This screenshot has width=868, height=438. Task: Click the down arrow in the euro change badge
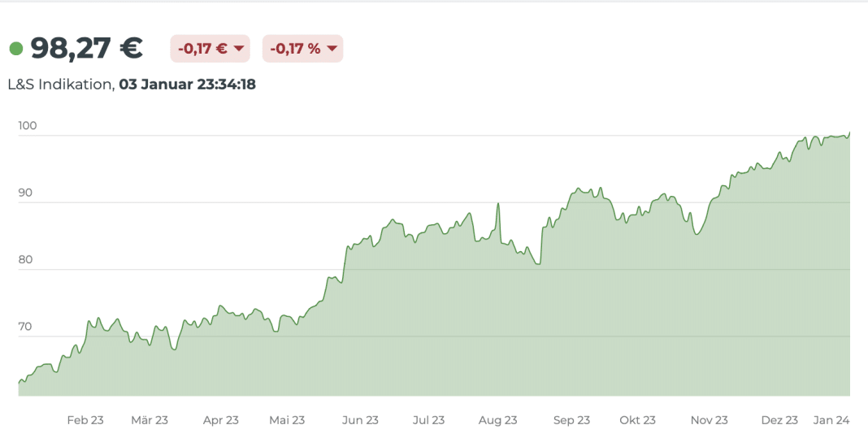coord(239,49)
